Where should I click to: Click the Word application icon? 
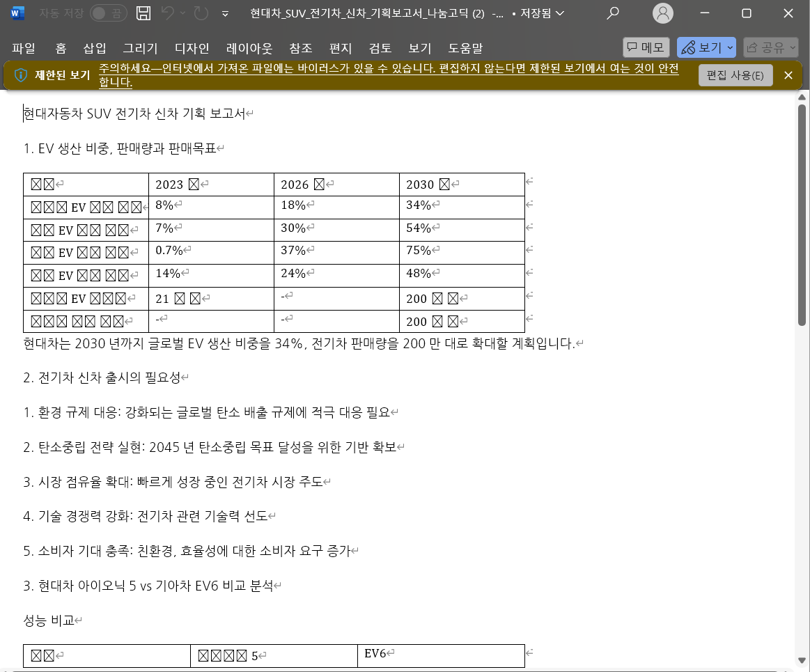17,13
